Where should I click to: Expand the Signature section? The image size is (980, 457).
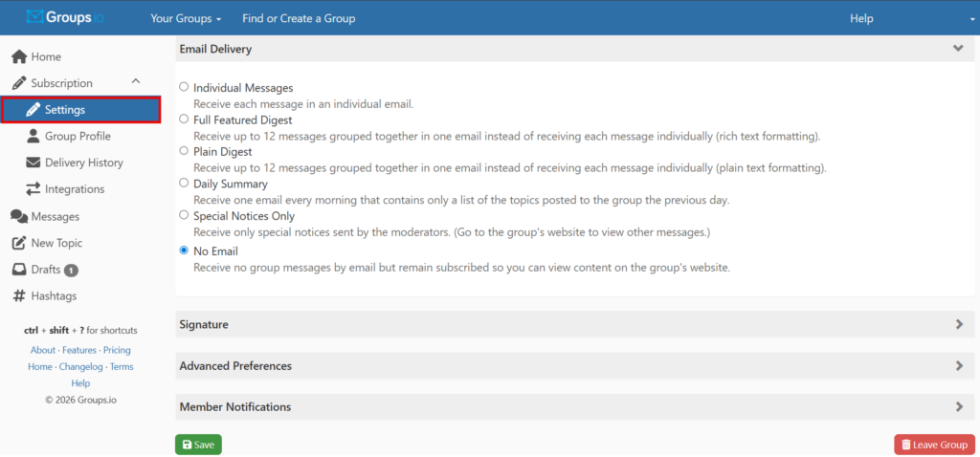[x=574, y=325]
